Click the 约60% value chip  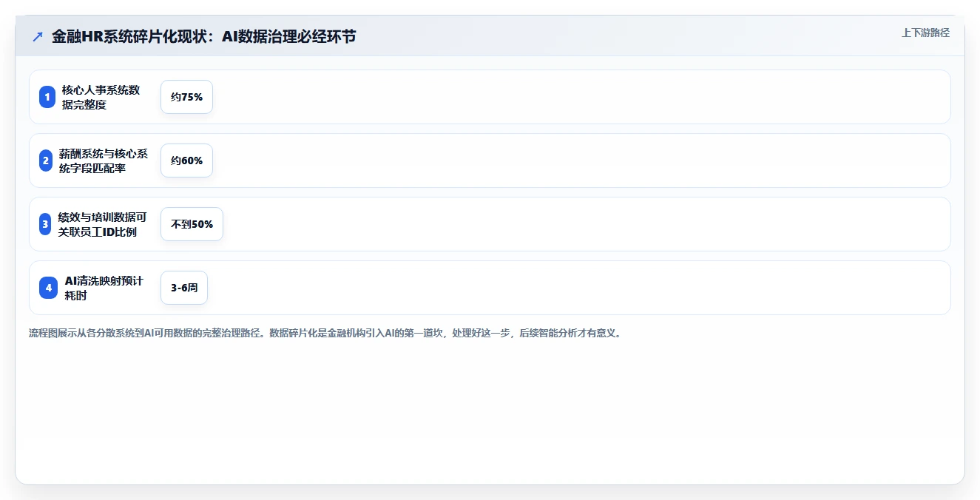186,161
